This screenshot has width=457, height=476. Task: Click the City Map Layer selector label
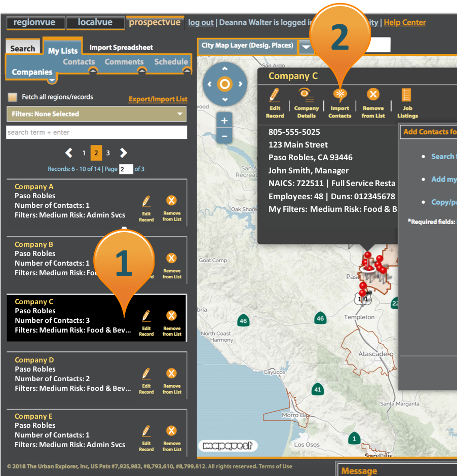[x=247, y=46]
